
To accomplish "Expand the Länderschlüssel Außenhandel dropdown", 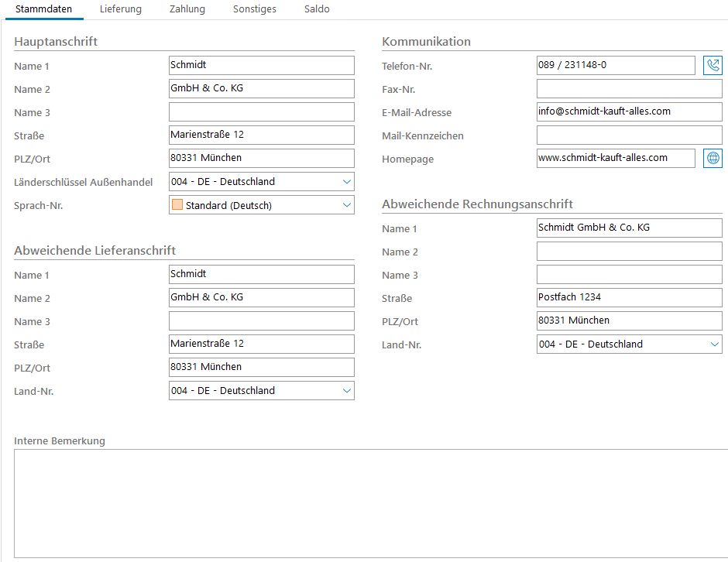I will click(x=346, y=182).
